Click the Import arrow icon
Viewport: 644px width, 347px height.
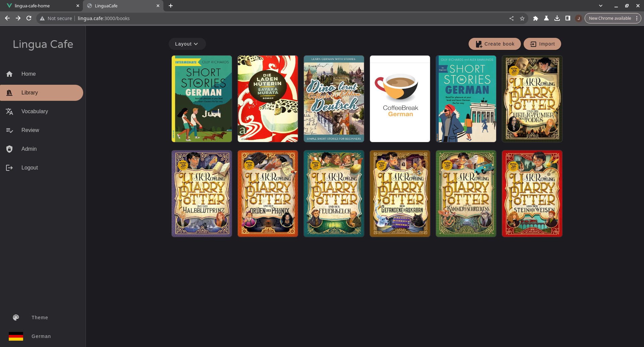[533, 44]
